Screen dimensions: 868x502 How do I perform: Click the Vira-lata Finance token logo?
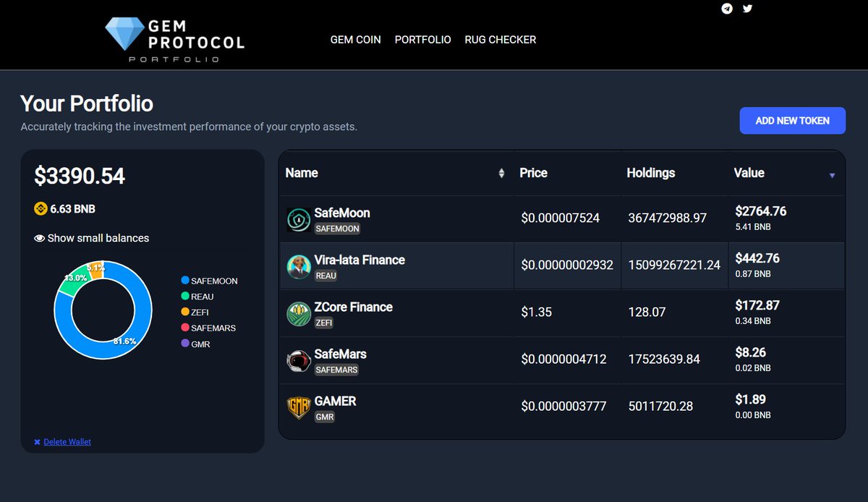(x=299, y=267)
